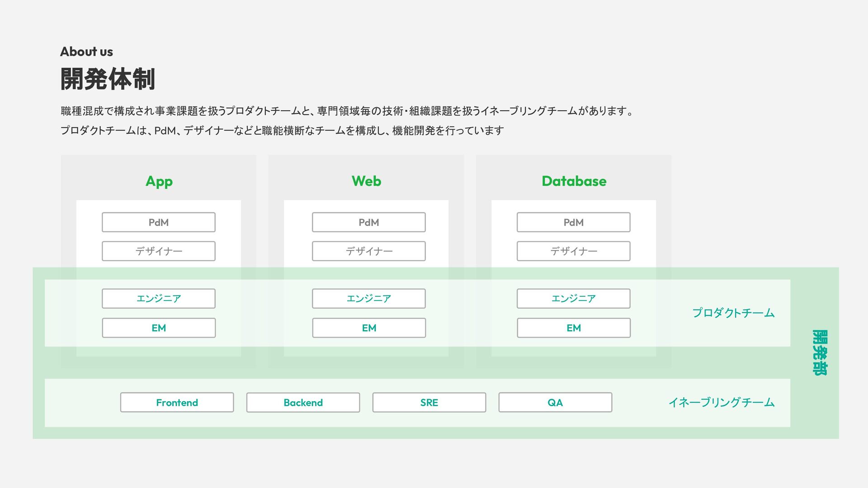Click the Frontend enabling team box
Screen dimensions: 868x488
[x=177, y=403]
